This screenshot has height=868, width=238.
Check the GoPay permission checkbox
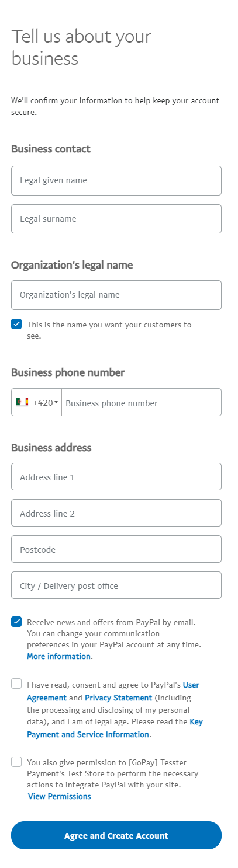point(16,762)
